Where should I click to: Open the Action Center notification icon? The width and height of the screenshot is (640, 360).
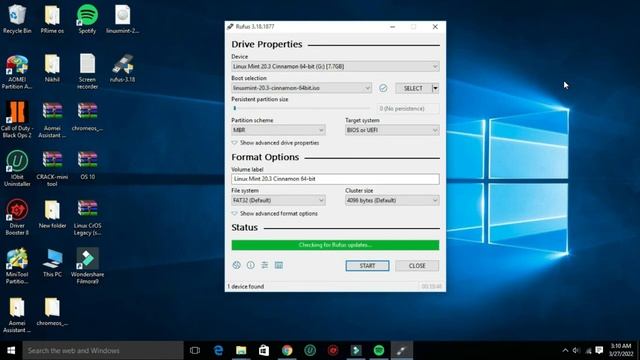click(599, 350)
